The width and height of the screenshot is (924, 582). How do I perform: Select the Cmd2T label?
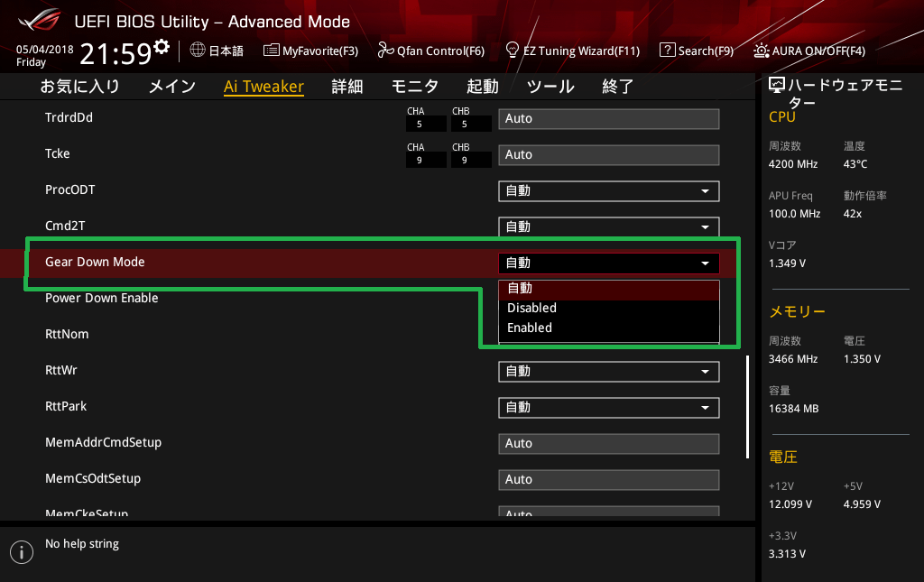(65, 226)
